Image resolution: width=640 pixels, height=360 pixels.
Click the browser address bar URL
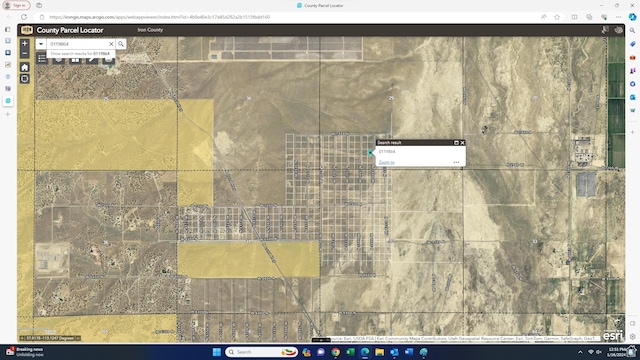coord(160,17)
